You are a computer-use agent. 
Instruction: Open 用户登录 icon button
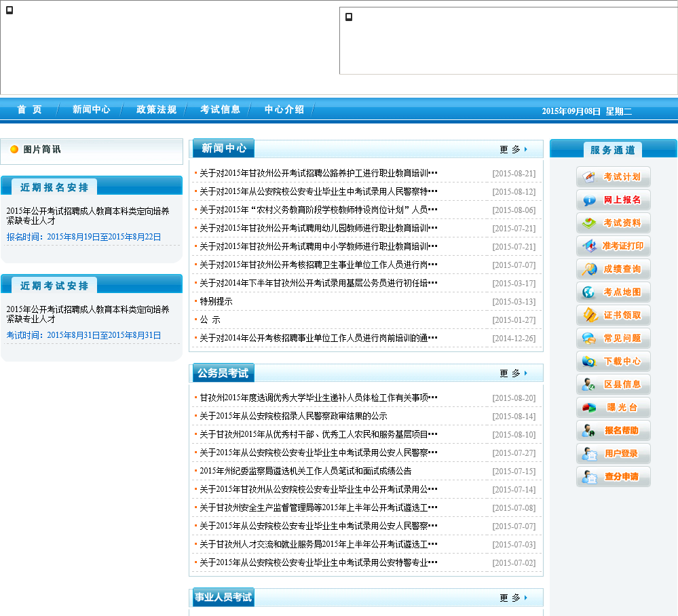613,453
